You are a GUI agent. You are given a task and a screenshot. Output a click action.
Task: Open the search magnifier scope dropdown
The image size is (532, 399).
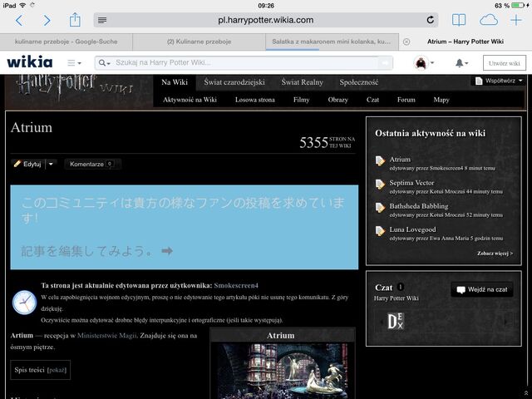104,63
